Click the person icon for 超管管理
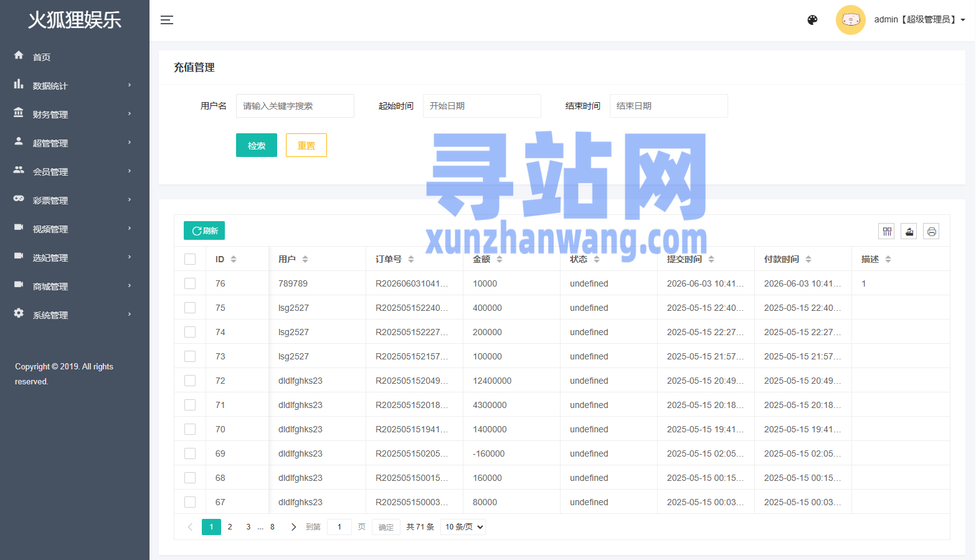The width and height of the screenshot is (976, 560). click(x=19, y=141)
